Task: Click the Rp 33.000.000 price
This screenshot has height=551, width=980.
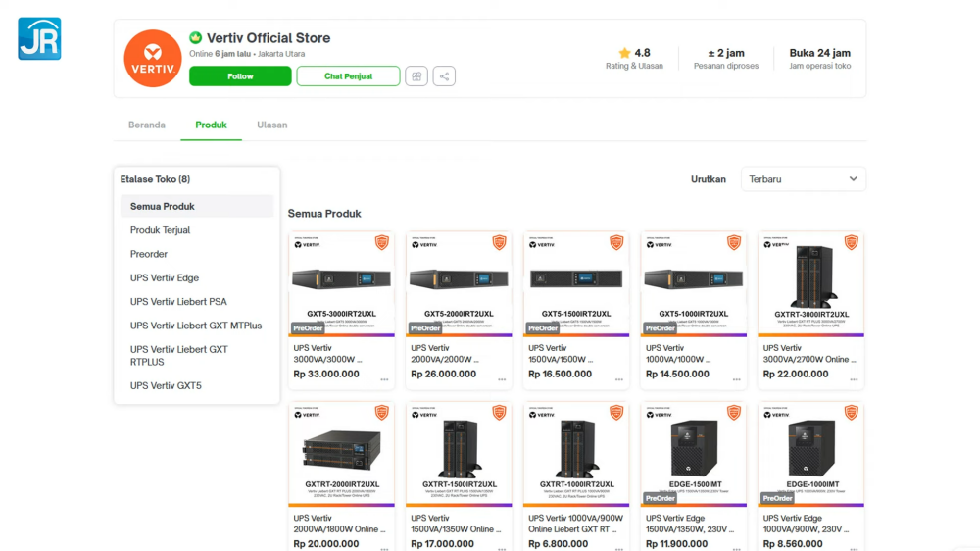Action: click(326, 374)
